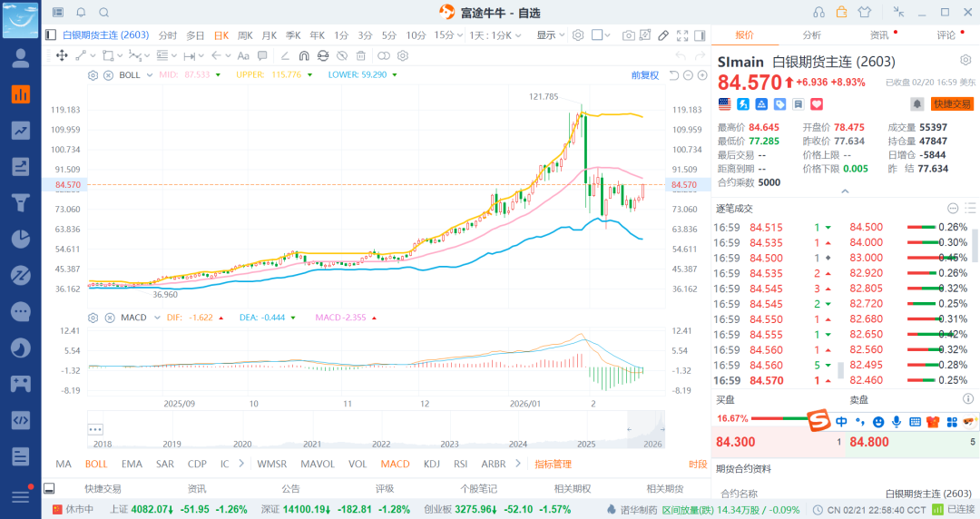980x519 pixels.
Task: Toggle the hide-drawings eye icon
Action: click(344, 55)
